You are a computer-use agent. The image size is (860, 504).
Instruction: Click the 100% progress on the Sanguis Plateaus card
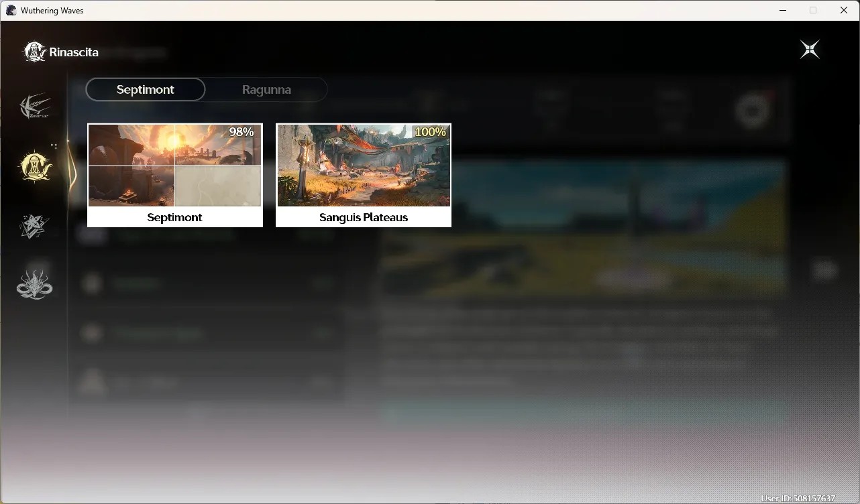(430, 132)
